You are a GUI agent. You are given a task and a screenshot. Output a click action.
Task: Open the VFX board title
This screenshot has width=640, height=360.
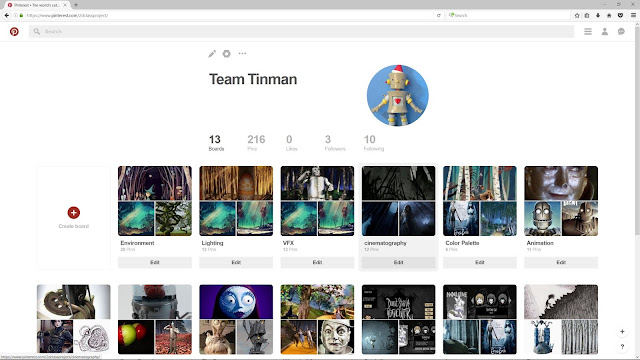point(288,243)
